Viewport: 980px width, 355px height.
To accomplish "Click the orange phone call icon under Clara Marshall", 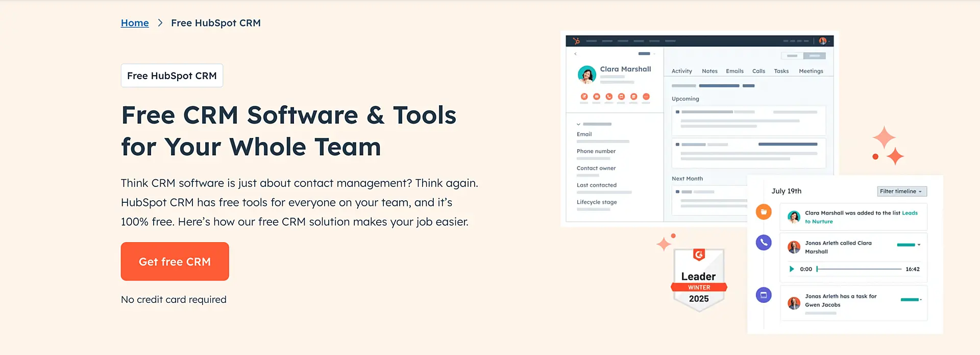I will 609,97.
